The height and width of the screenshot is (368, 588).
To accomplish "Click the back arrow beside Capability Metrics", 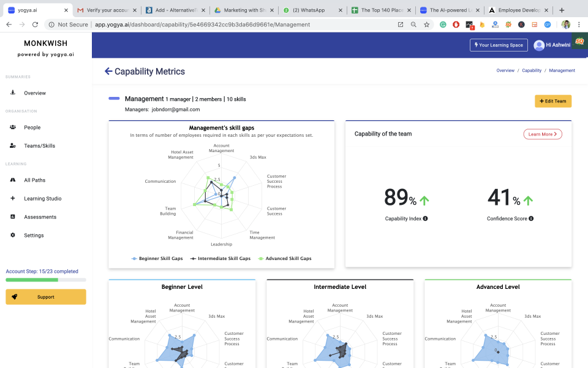I will tap(108, 72).
